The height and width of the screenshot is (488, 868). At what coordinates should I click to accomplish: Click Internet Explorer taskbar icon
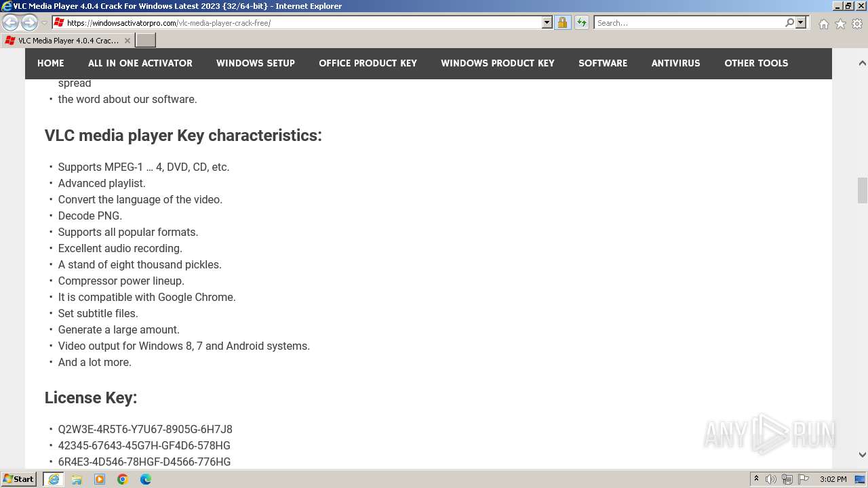pos(54,479)
